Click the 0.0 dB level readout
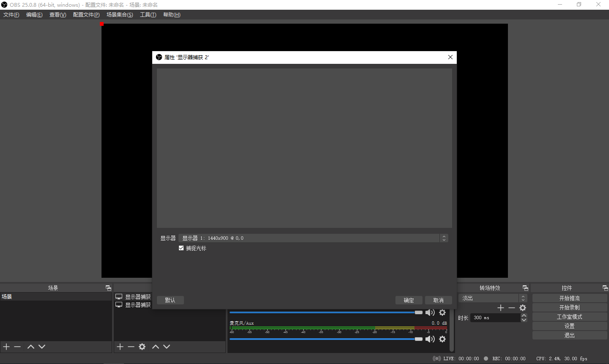The image size is (609, 364). [x=439, y=323]
